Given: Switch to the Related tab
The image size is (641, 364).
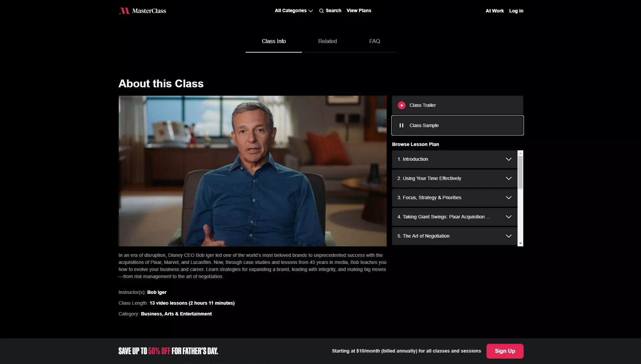Looking at the screenshot, I should (x=327, y=41).
